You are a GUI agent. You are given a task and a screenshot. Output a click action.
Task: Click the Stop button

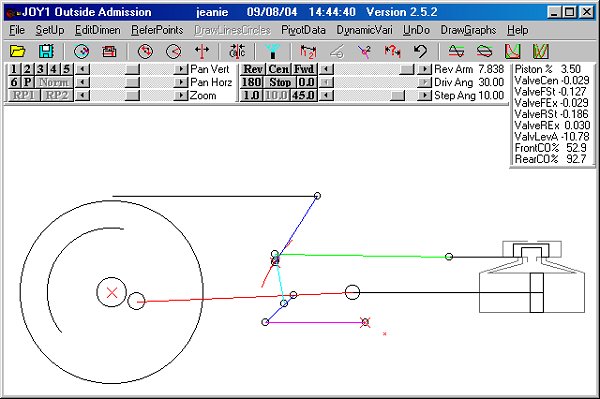[x=280, y=82]
